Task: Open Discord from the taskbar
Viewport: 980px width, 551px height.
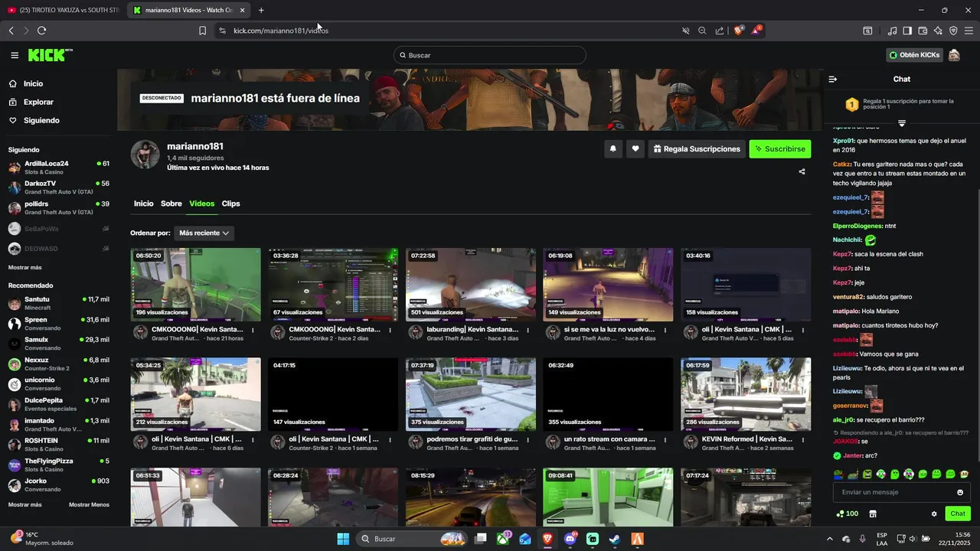Action: [570, 539]
